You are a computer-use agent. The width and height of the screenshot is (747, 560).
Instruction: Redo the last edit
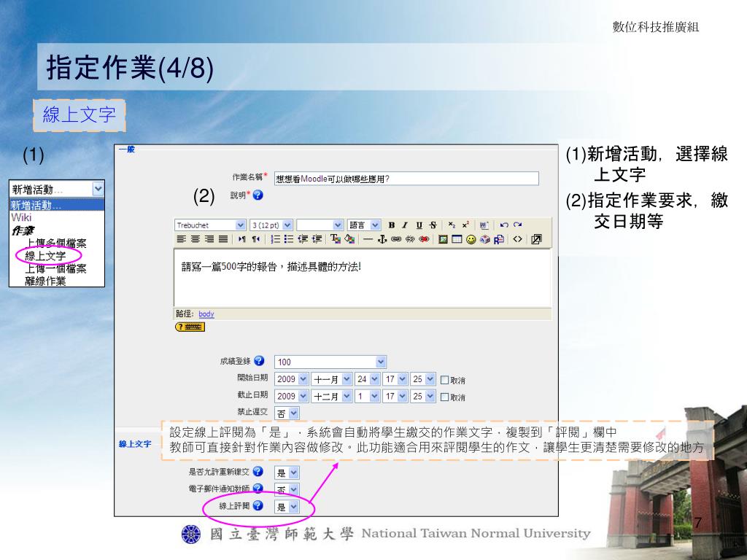(x=518, y=225)
